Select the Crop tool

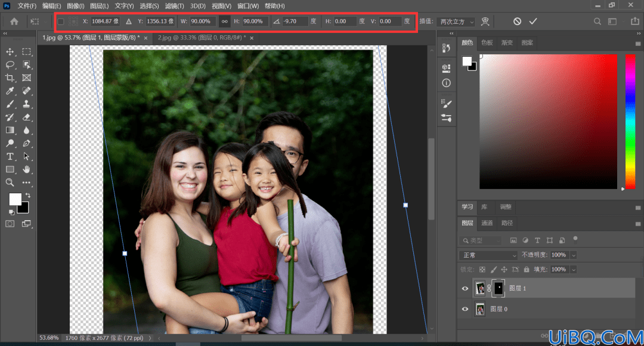(x=10, y=78)
